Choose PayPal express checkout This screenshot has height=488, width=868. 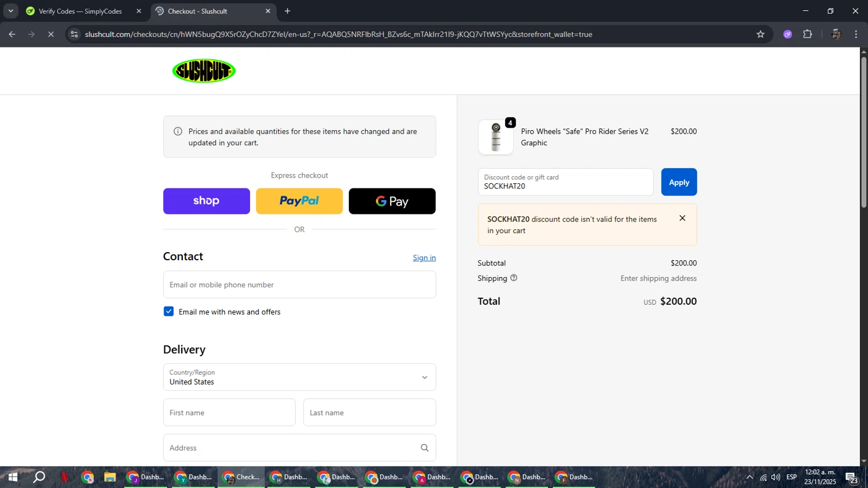[299, 201]
